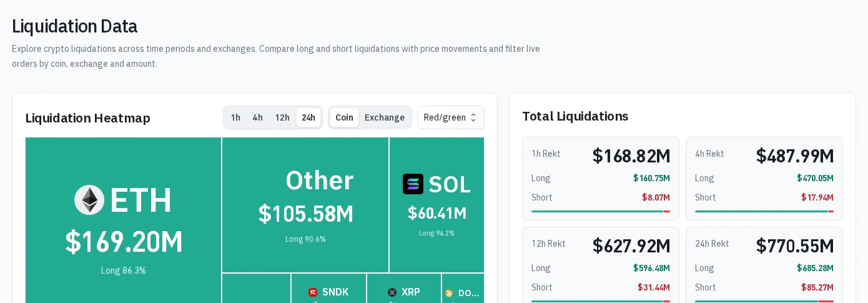Click the DO... heatmap tile label

point(468,293)
